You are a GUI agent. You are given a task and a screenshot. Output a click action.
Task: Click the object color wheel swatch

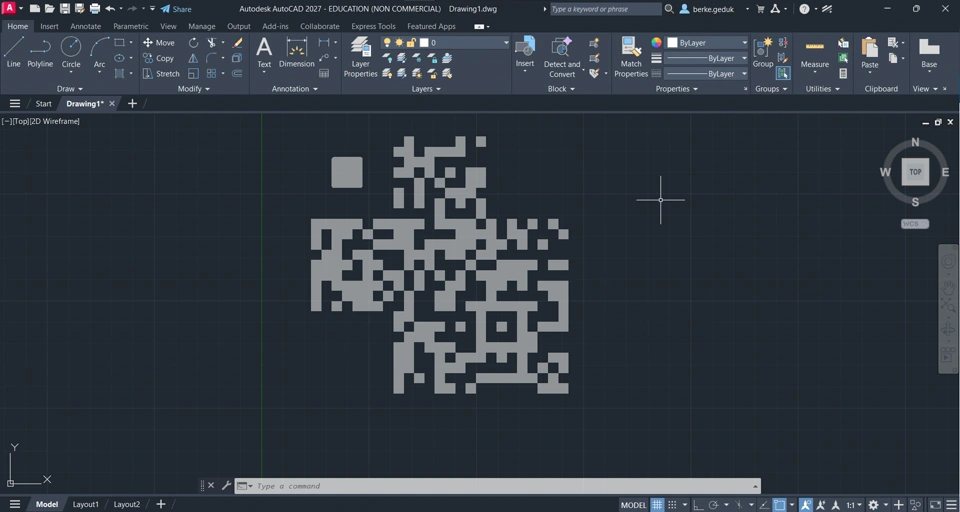coord(656,43)
